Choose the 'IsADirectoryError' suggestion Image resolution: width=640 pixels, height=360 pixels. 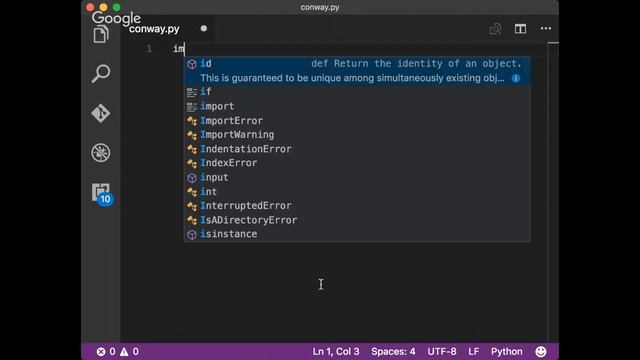tap(357, 220)
